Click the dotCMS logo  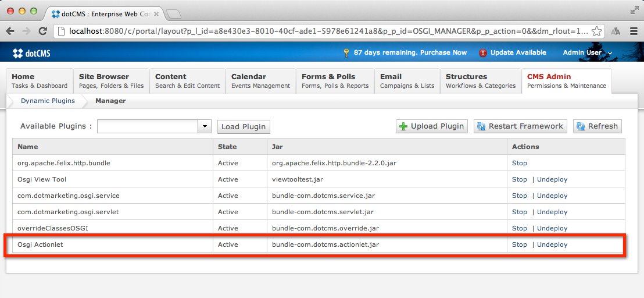click(31, 53)
